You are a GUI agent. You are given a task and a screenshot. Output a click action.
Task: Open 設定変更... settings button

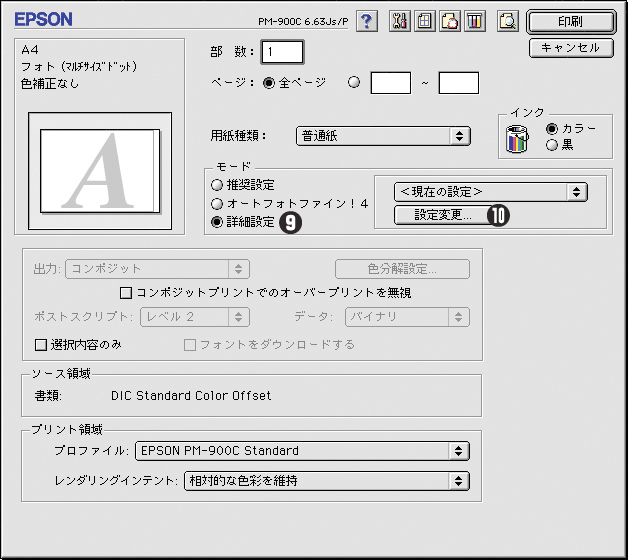pyautogui.click(x=444, y=215)
